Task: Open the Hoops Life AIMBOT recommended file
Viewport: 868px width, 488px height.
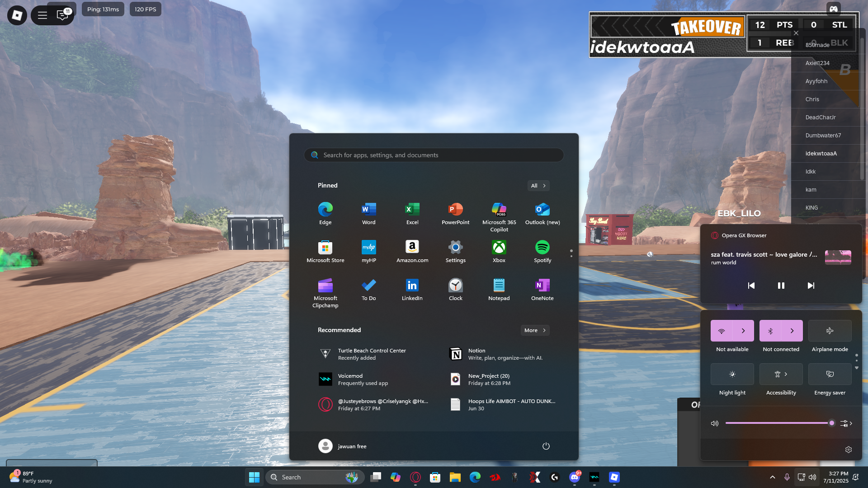Action: pos(502,404)
